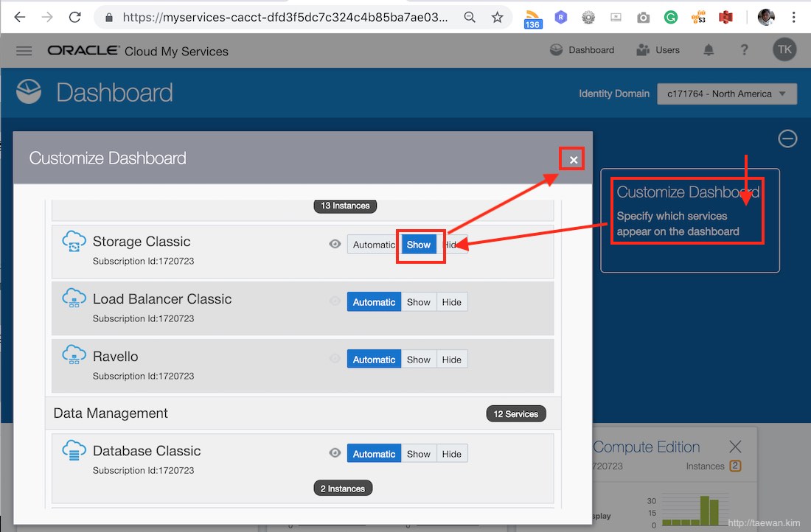811x532 pixels.
Task: Click the browser forward arrow
Action: (x=47, y=17)
